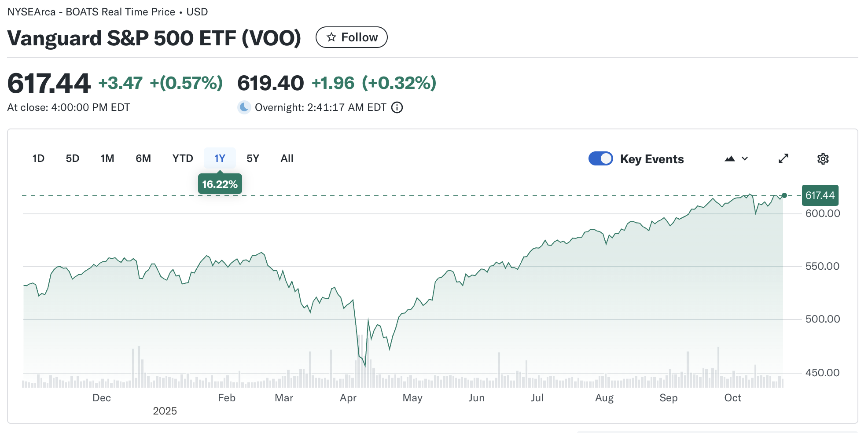The image size is (868, 433).
Task: Click the 617.44 price label on chart
Action: click(x=820, y=195)
